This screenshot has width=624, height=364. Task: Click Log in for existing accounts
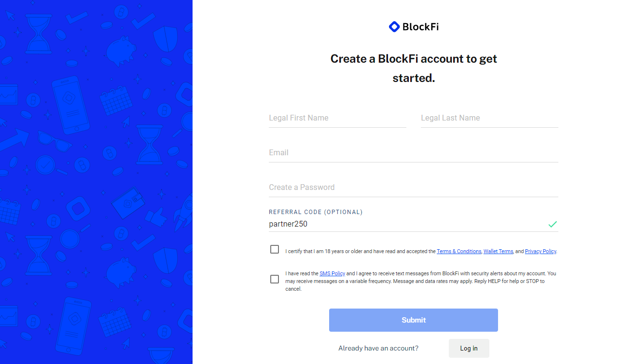point(469,348)
